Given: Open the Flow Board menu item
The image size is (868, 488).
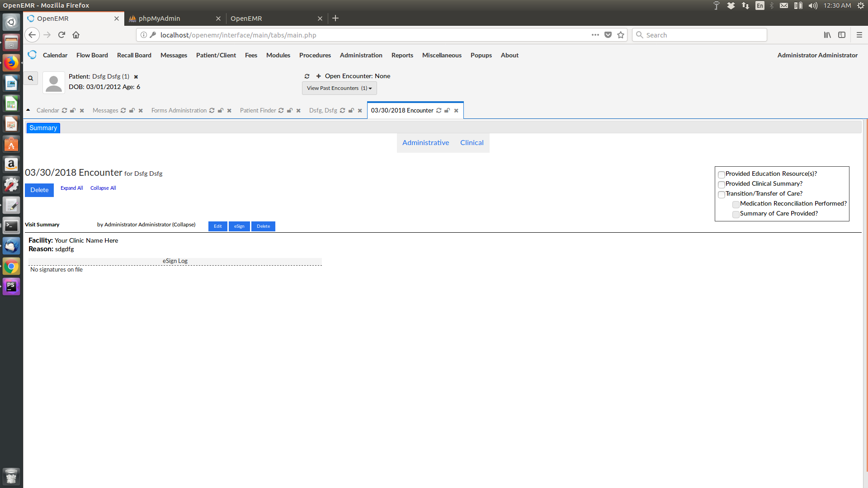Looking at the screenshot, I should [x=92, y=55].
